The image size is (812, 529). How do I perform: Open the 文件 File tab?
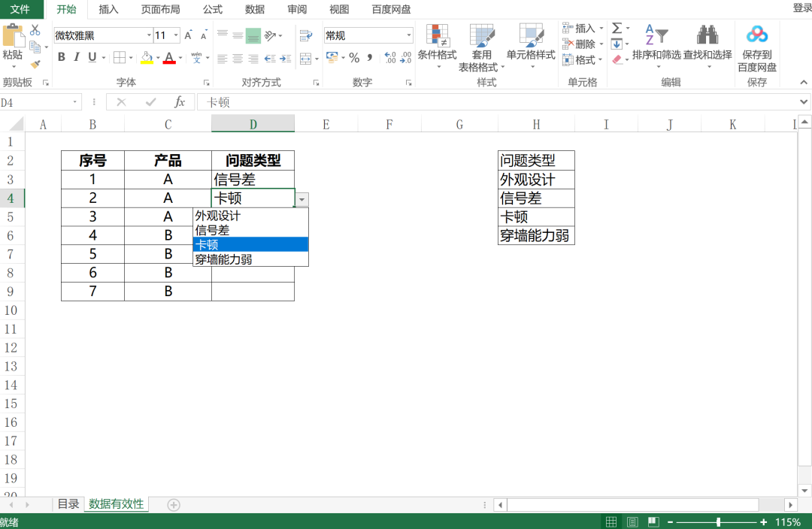click(x=21, y=9)
